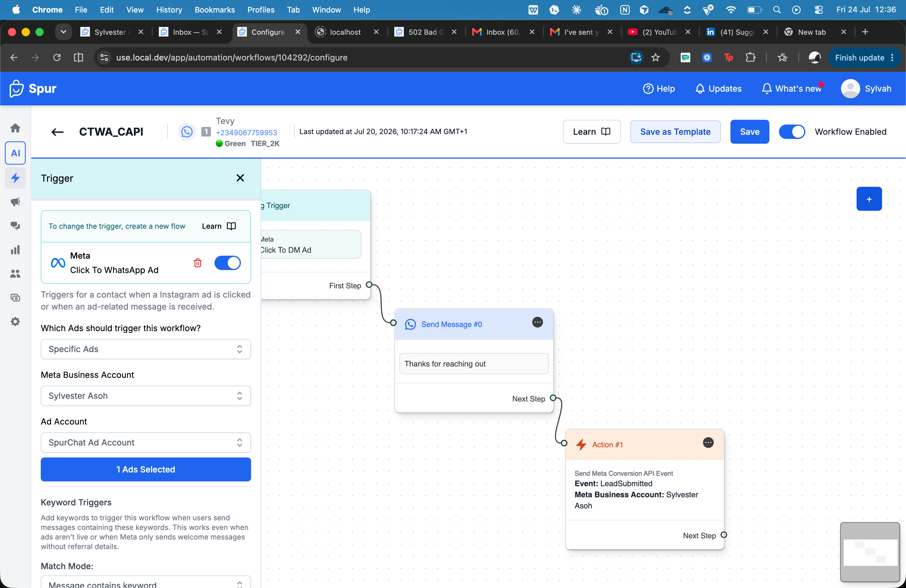Open Spotlight search in macOS menu bar
Image resolution: width=906 pixels, height=588 pixels.
click(x=777, y=10)
